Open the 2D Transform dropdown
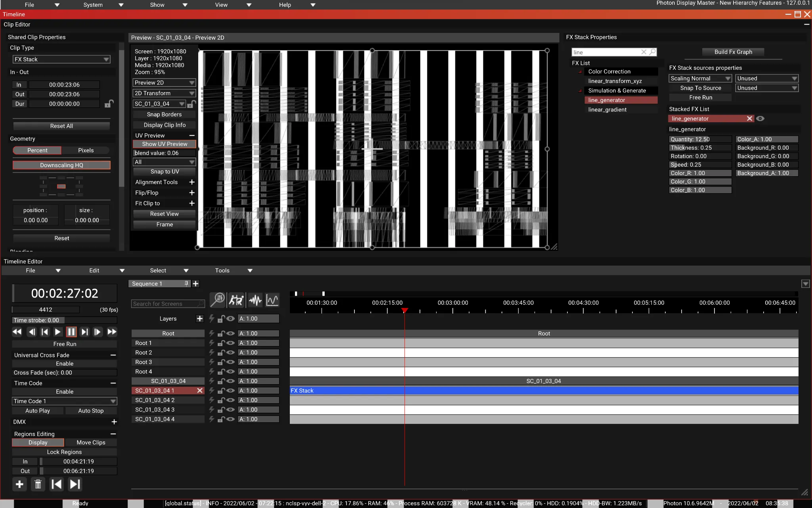Screen dimensions: 812x508 (x=165, y=93)
